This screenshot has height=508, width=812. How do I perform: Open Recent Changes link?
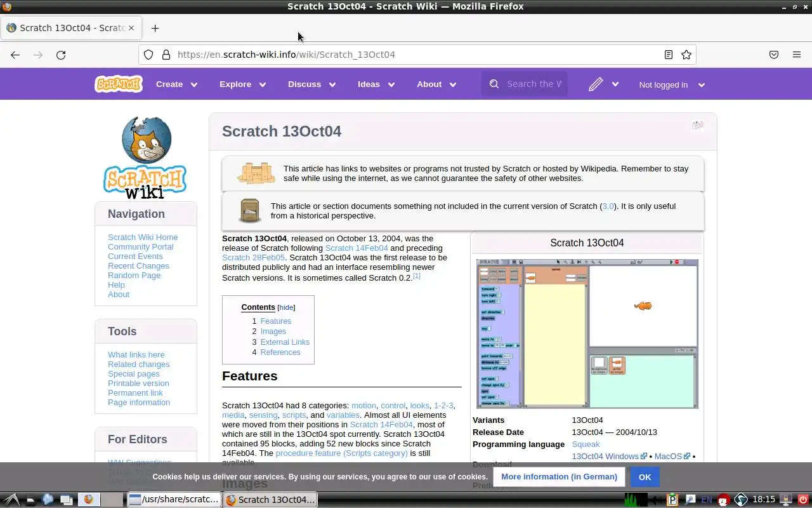[x=138, y=265]
